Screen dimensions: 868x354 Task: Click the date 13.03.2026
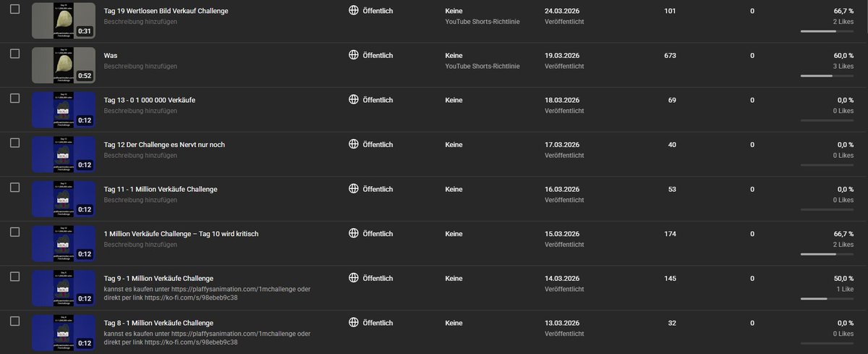pos(562,323)
